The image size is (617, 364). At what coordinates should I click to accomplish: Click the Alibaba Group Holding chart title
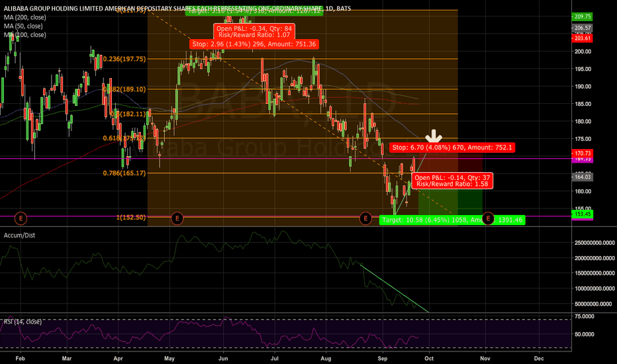[x=177, y=8]
